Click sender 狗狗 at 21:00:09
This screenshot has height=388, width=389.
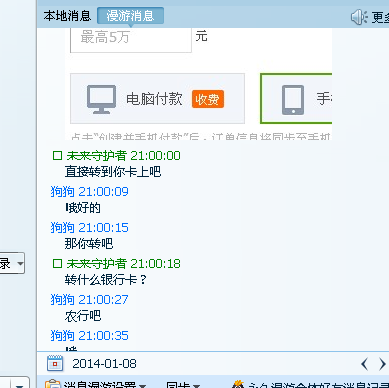89,192
